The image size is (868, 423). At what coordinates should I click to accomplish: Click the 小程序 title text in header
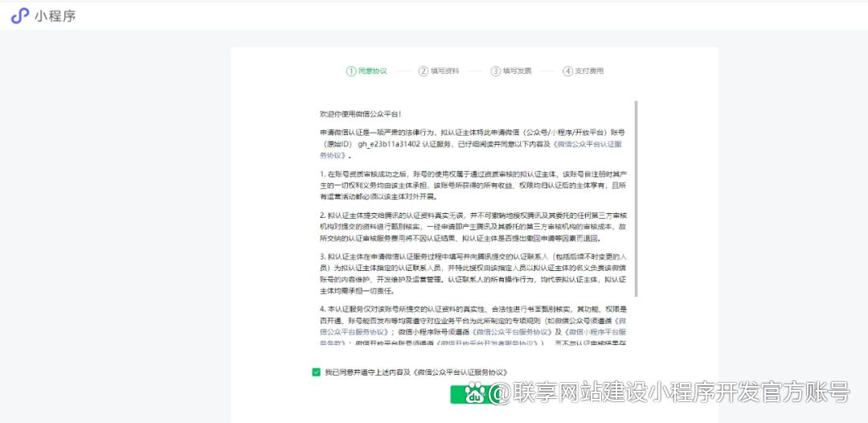pyautogui.click(x=55, y=15)
